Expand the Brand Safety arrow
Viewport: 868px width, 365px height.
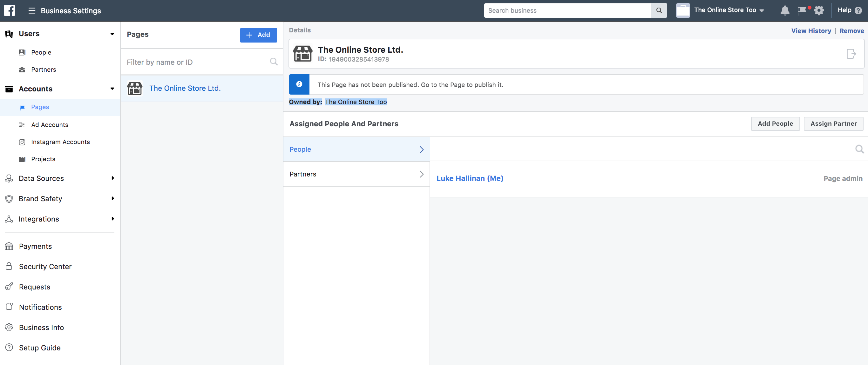pos(112,198)
